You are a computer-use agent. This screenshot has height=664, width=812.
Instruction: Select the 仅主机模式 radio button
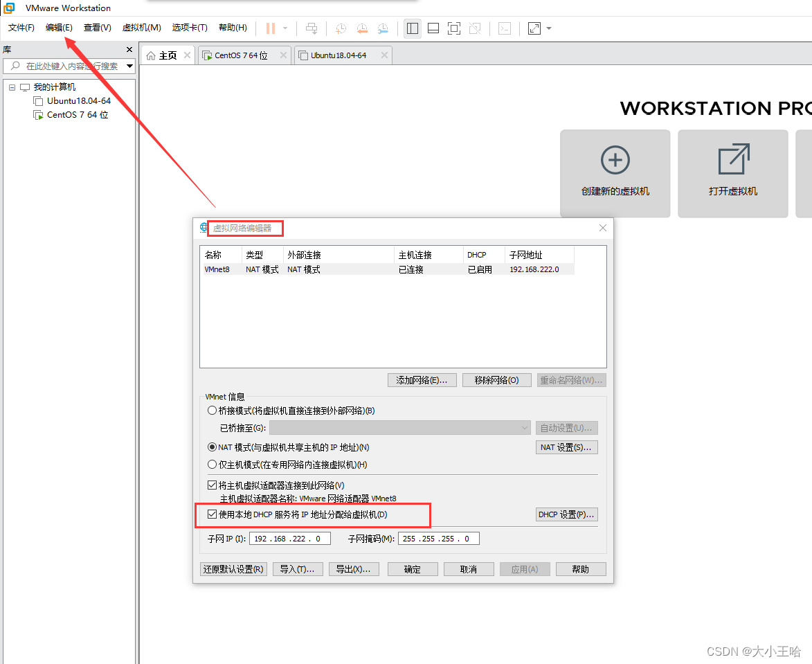212,465
